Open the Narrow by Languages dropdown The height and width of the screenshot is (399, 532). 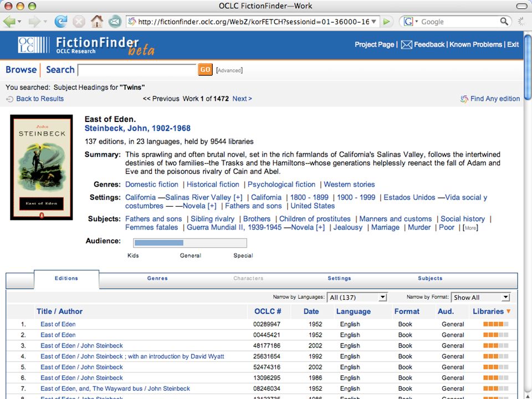click(356, 297)
